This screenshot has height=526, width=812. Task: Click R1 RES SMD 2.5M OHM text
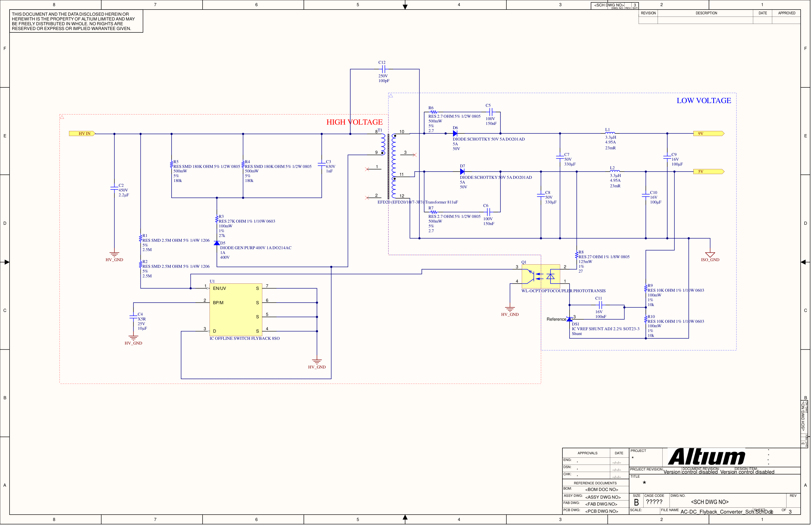176,240
